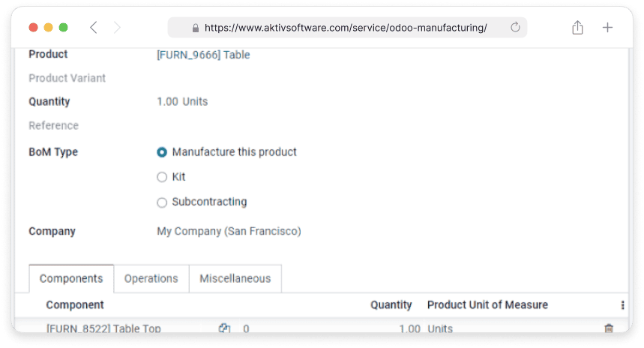Open the browser share icon
This screenshot has width=644, height=348.
[577, 28]
